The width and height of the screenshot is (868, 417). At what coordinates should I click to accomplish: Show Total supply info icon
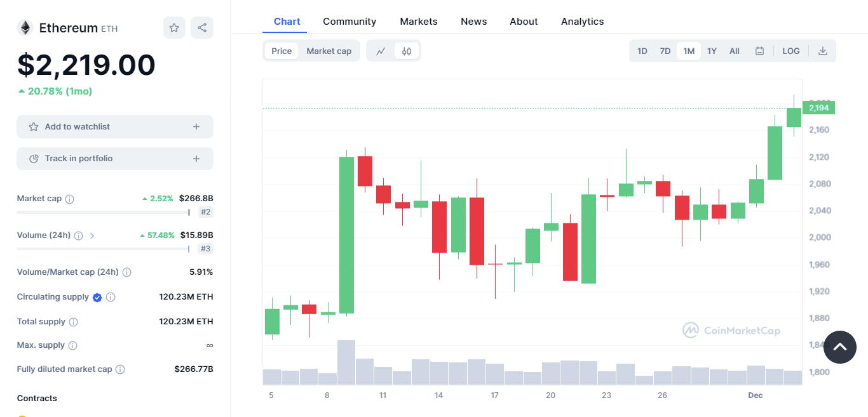73,322
